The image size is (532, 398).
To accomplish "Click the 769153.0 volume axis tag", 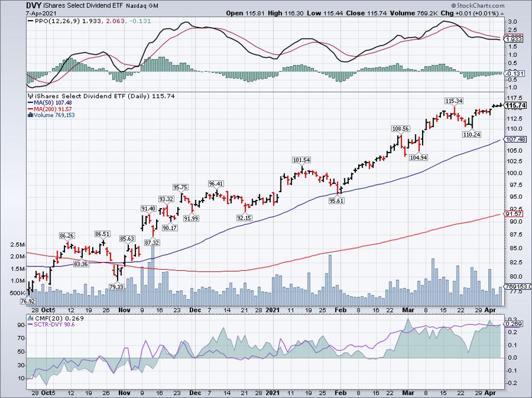I will [x=518, y=286].
